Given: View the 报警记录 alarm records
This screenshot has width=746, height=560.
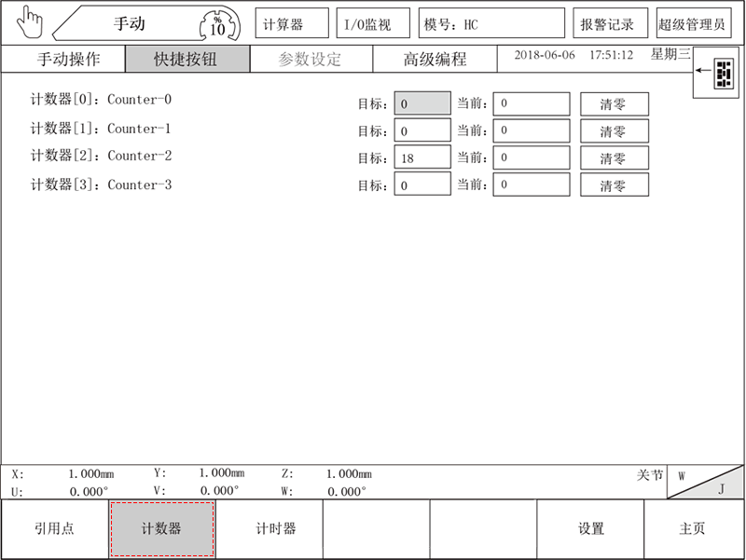Looking at the screenshot, I should coord(610,21).
